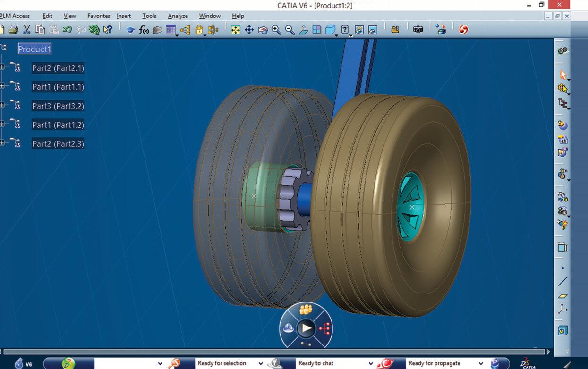The width and height of the screenshot is (588, 369).
Task: Click the graduation cap Knowledge icon
Action: click(x=130, y=30)
